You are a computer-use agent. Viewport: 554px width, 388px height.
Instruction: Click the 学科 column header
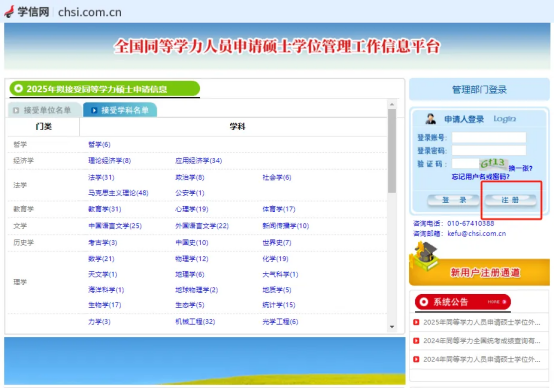tap(237, 127)
